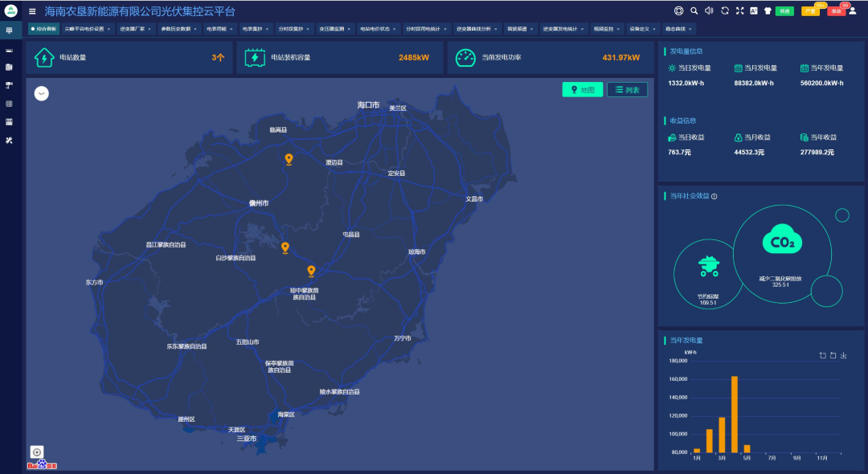Viewport: 868px width, 474px height.
Task: Click the red 事故 alarm button
Action: click(837, 11)
